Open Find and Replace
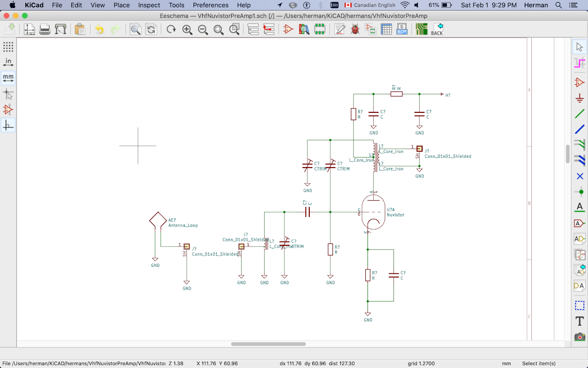 151,29
